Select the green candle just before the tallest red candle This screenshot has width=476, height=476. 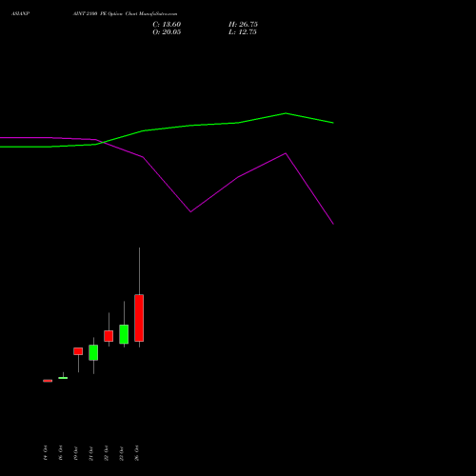[x=124, y=334]
